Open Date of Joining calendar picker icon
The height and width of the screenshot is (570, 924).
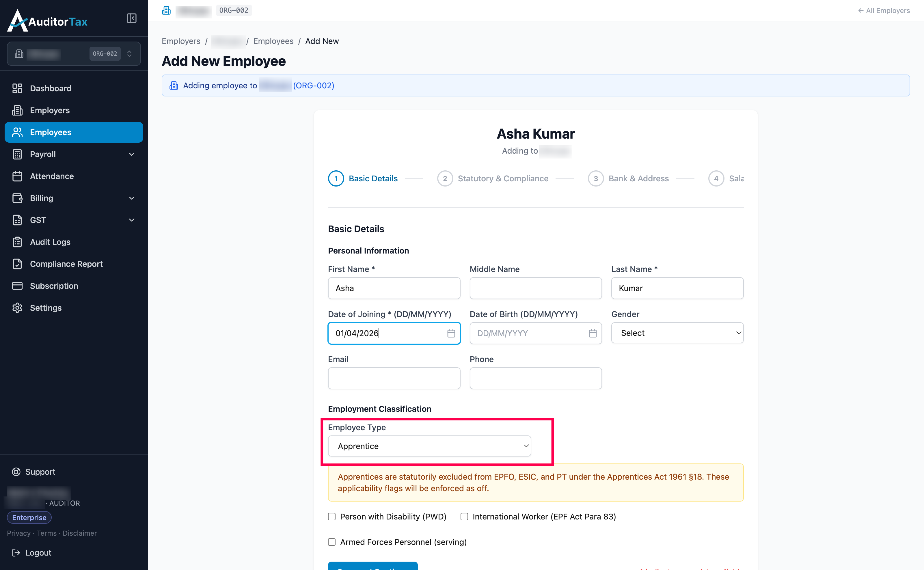pyautogui.click(x=451, y=333)
